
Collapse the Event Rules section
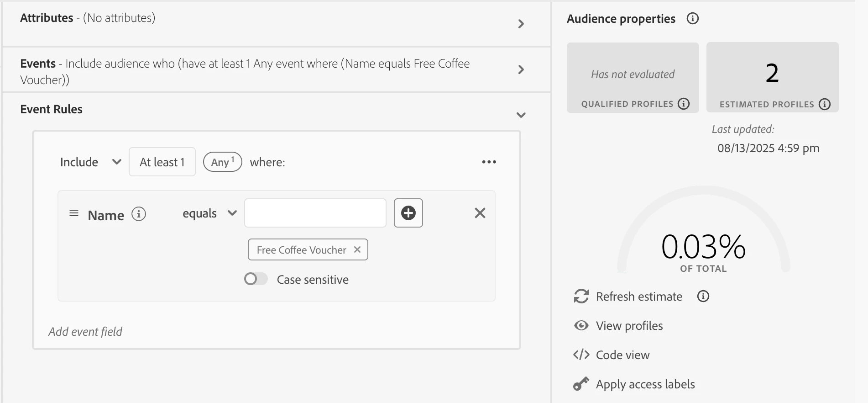click(521, 115)
